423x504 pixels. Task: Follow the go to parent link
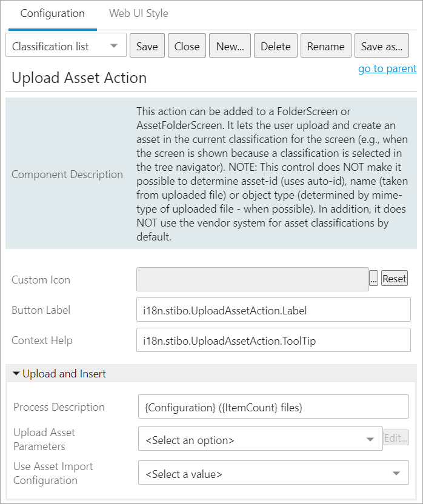click(x=387, y=68)
